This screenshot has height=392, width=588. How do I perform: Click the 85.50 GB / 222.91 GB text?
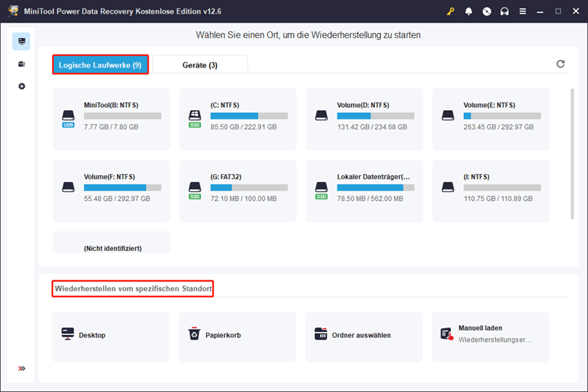click(243, 127)
